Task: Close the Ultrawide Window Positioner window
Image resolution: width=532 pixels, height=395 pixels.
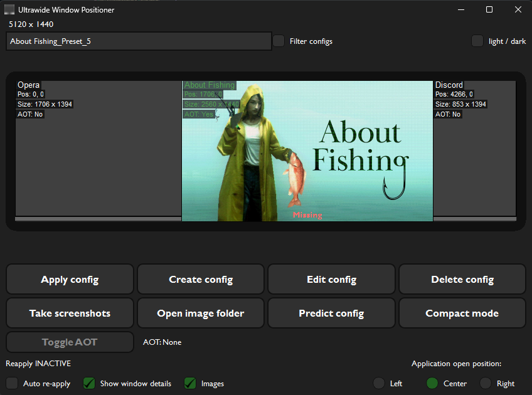Action: (518, 9)
